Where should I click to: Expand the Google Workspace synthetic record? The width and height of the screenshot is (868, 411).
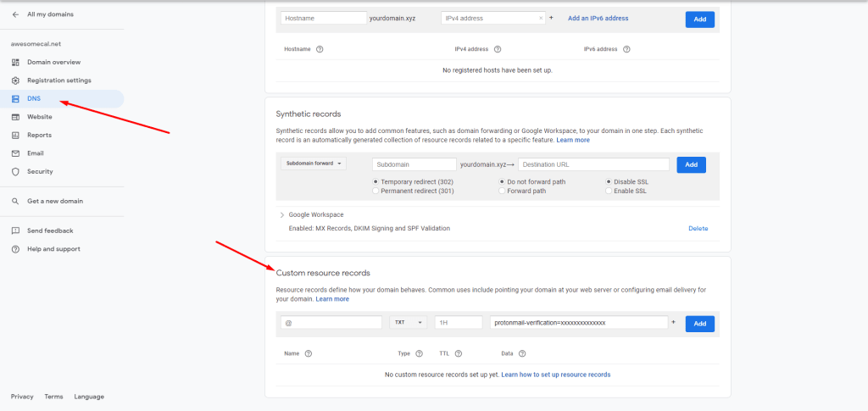[x=282, y=214]
